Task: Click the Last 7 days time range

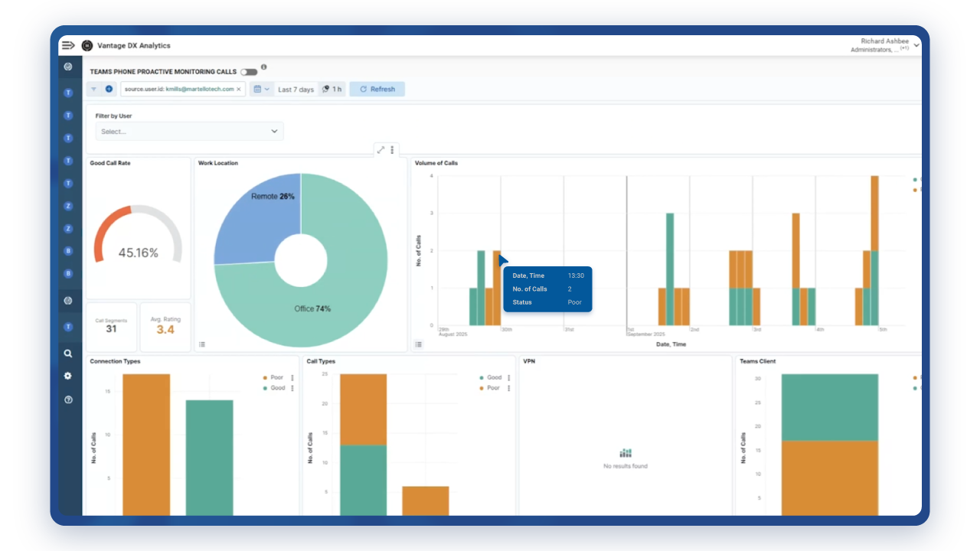Action: click(296, 90)
